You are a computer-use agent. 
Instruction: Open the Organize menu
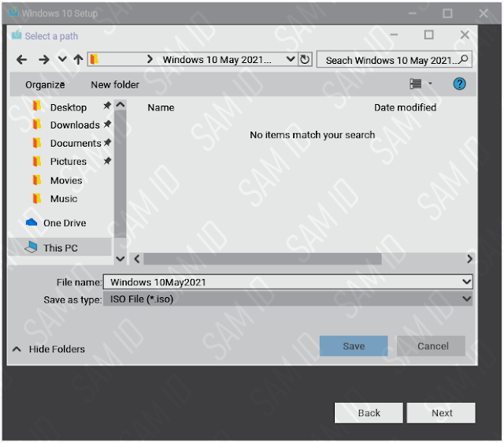coord(45,84)
